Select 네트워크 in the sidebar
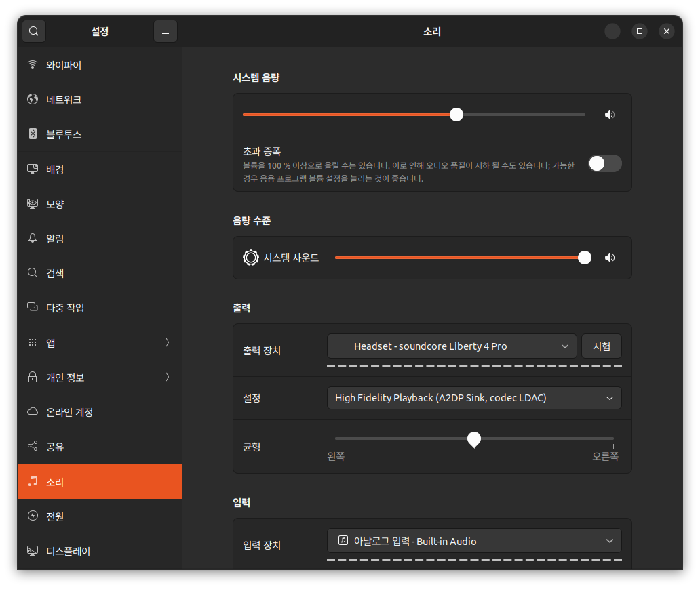 click(100, 100)
